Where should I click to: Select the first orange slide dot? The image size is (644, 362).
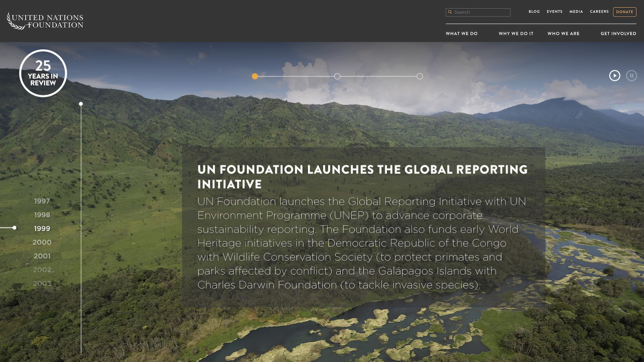[255, 76]
